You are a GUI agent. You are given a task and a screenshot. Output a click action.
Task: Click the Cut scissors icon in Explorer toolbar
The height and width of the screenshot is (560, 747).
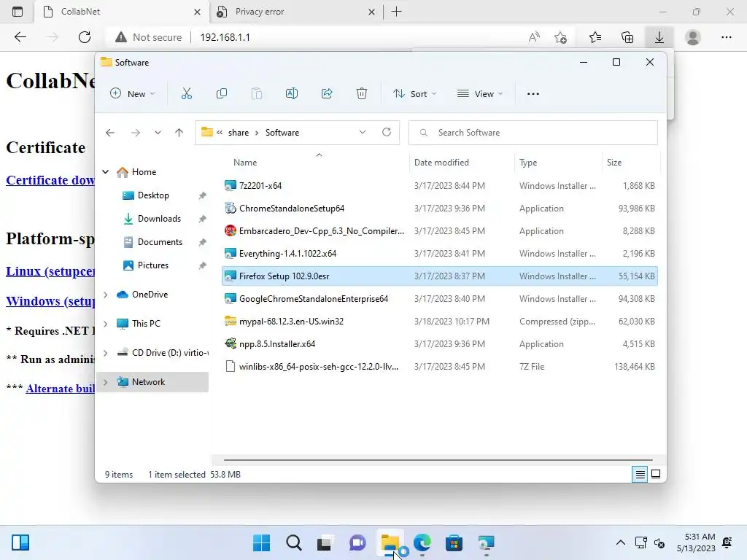pyautogui.click(x=186, y=94)
